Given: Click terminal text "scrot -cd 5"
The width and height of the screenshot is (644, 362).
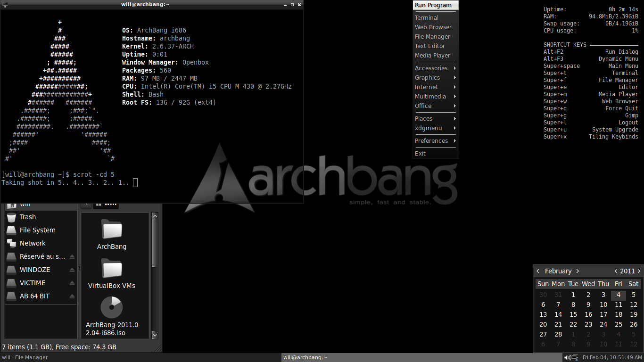Looking at the screenshot, I should (94, 174).
